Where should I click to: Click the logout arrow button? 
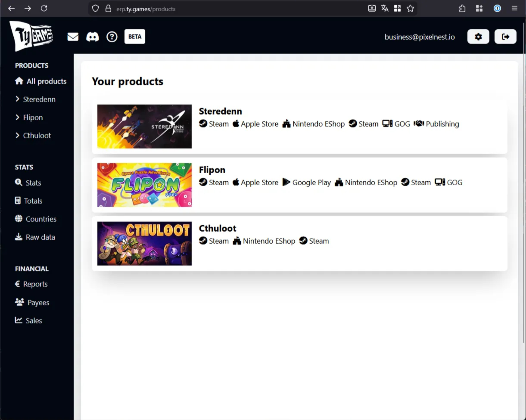505,37
